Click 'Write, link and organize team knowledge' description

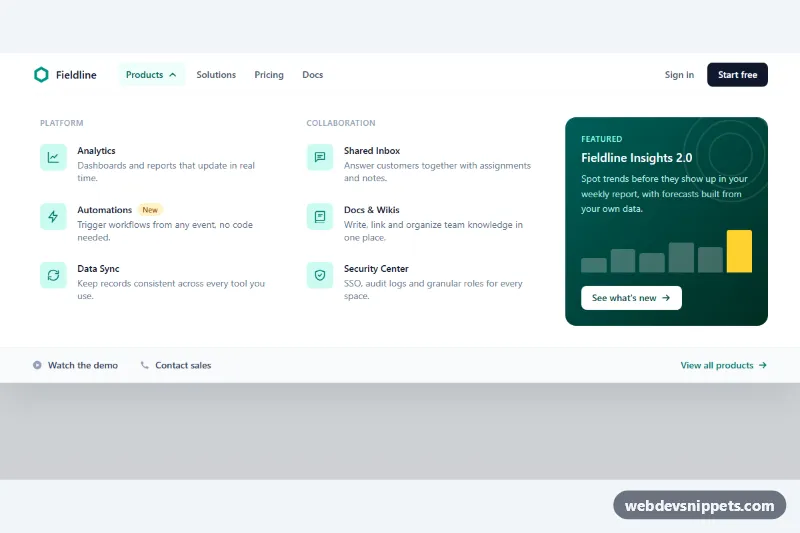[433, 231]
